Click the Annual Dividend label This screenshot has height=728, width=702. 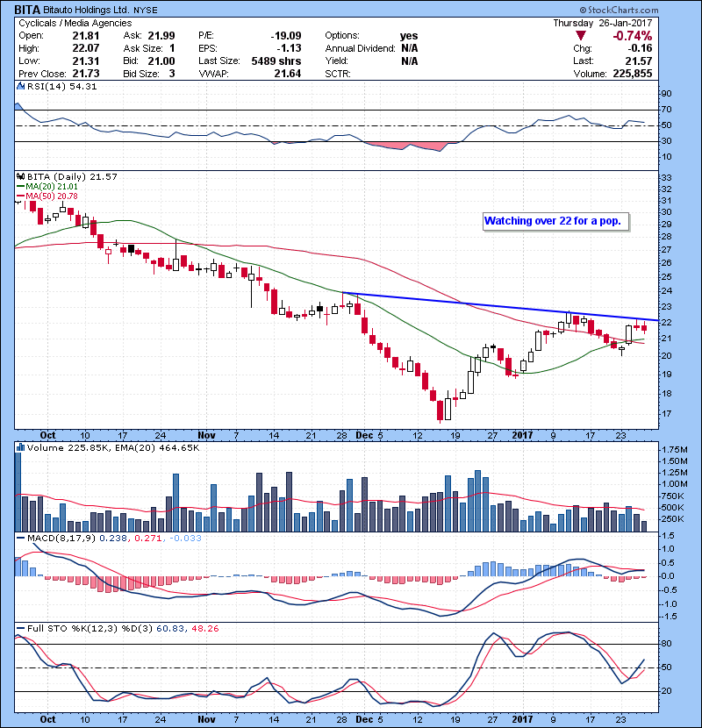360,48
